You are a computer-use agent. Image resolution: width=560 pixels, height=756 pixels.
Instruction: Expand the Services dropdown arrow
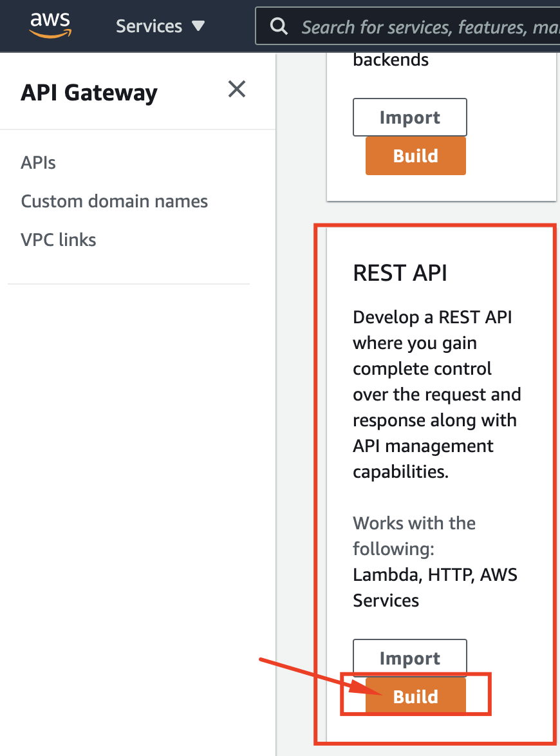(x=198, y=26)
